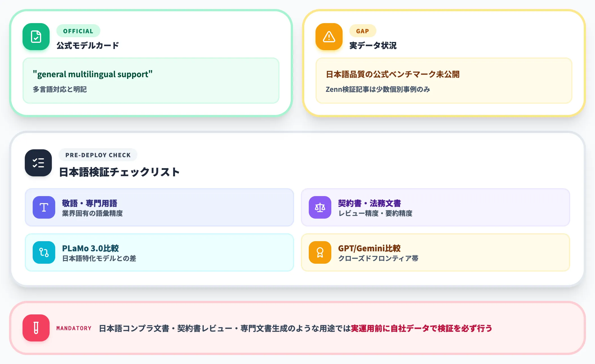Click the purple T typography icon
This screenshot has width=595, height=364.
point(44,207)
